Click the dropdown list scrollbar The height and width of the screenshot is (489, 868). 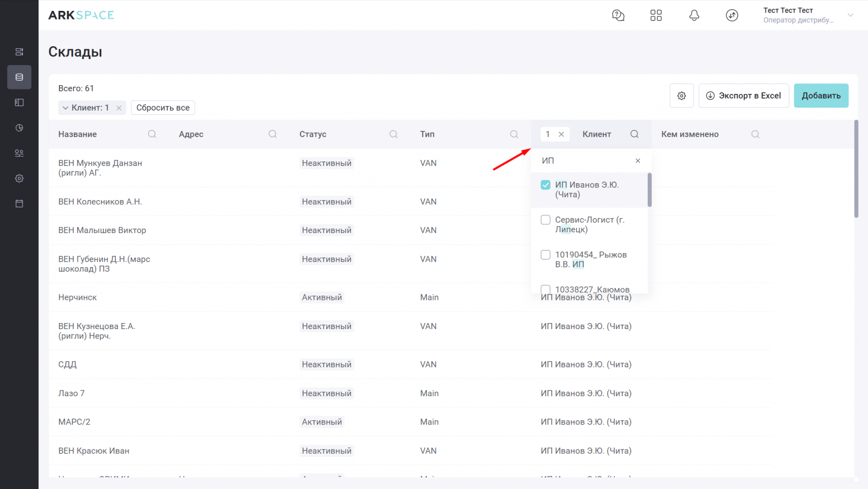pyautogui.click(x=649, y=190)
